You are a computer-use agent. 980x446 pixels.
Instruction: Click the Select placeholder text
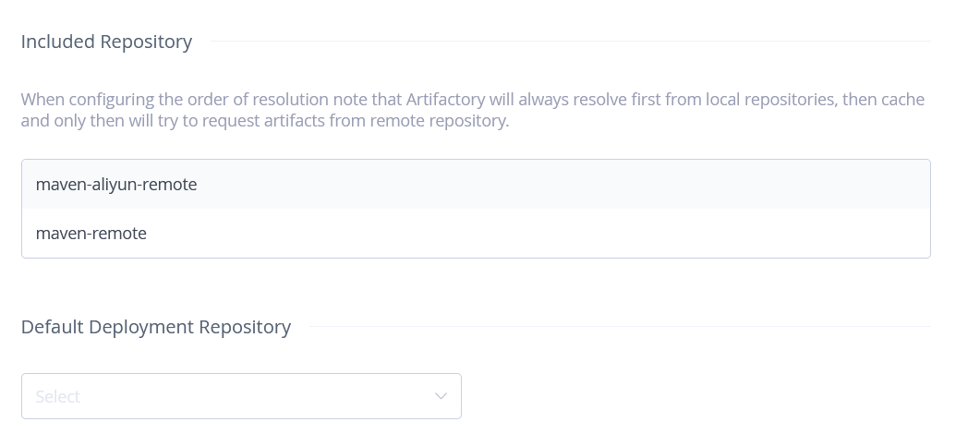point(57,397)
